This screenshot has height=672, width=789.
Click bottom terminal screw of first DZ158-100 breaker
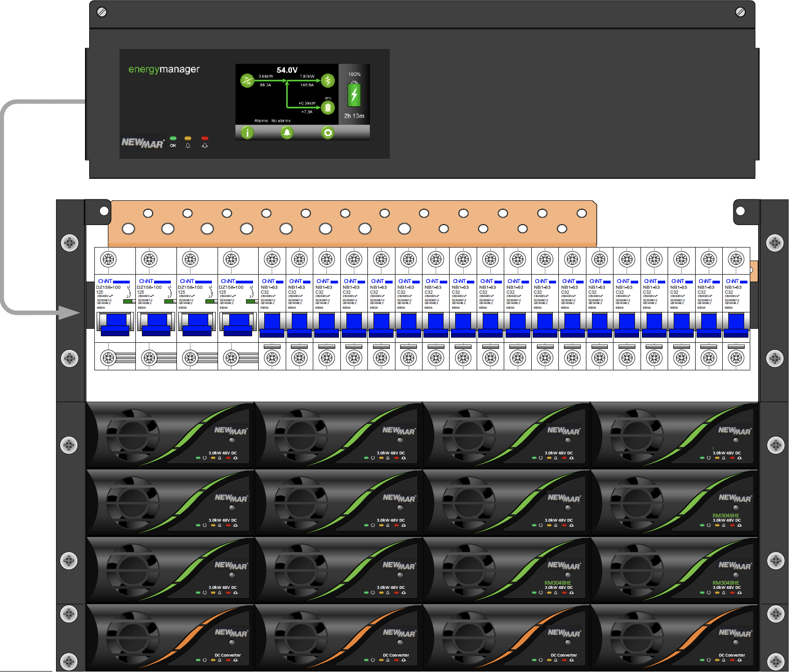(x=108, y=358)
